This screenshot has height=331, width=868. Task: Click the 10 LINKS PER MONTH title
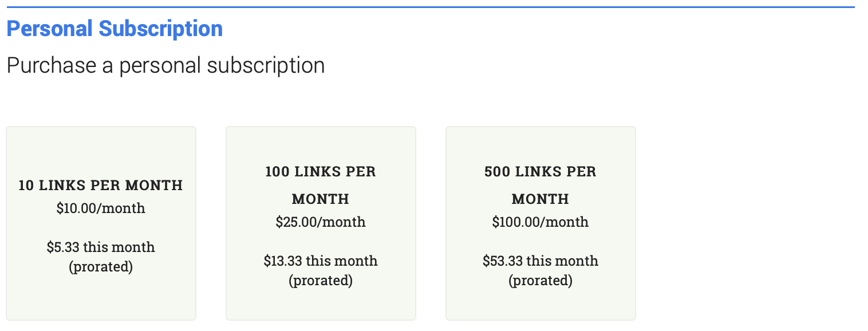click(101, 185)
